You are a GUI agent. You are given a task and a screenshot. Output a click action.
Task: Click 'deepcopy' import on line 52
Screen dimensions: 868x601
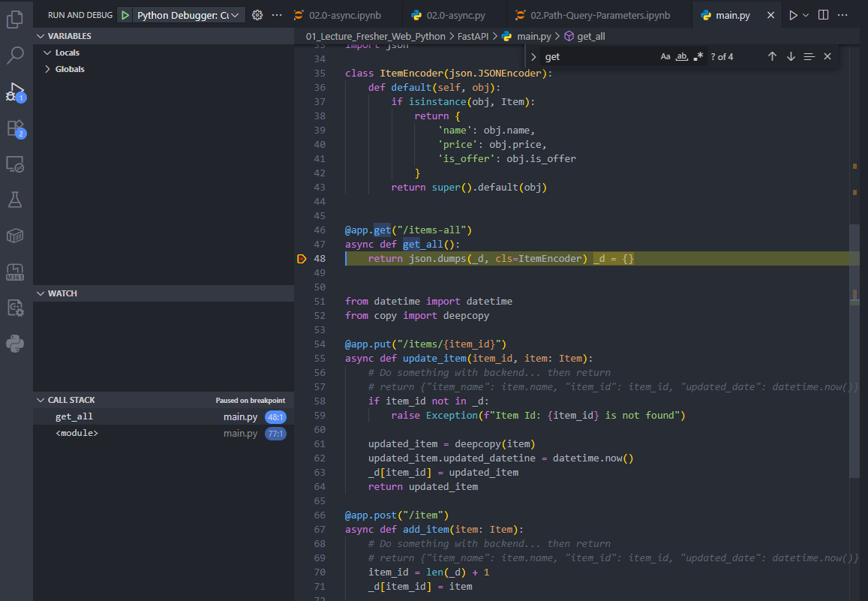466,315
